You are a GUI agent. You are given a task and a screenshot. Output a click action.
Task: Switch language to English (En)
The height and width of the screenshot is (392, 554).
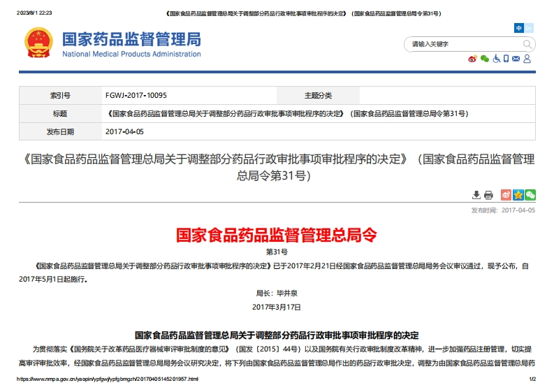(x=529, y=28)
